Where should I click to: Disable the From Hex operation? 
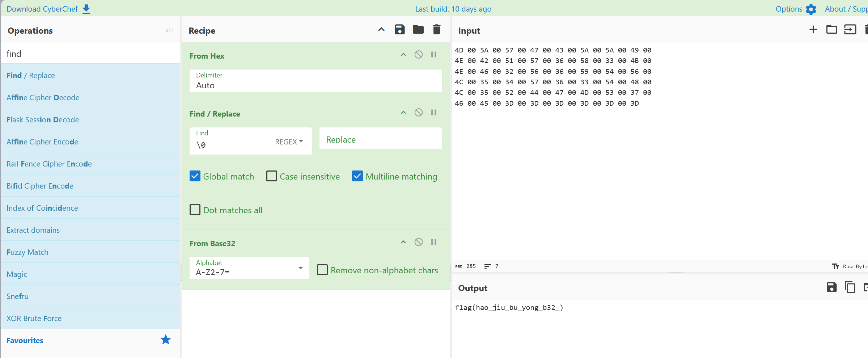coord(419,55)
